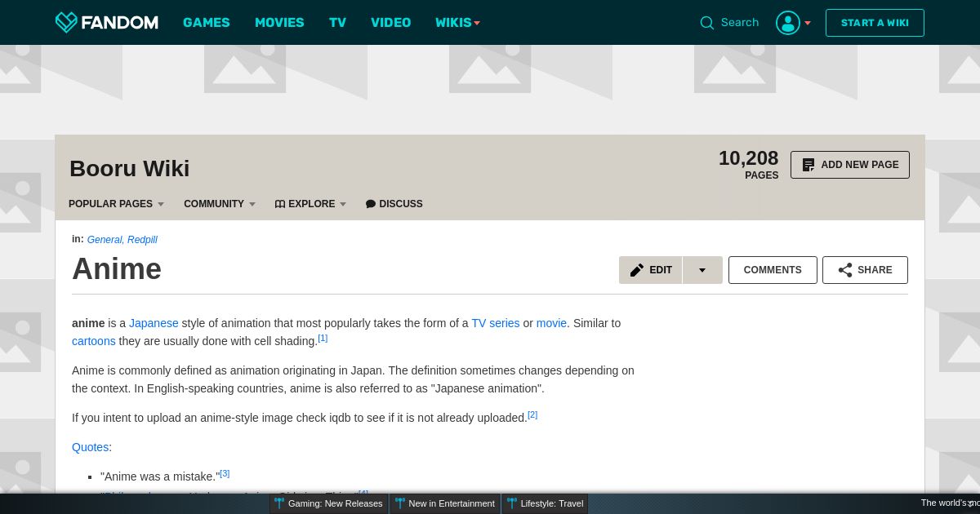This screenshot has height=514, width=980.
Task: Open the user avatar account icon
Action: 788,23
